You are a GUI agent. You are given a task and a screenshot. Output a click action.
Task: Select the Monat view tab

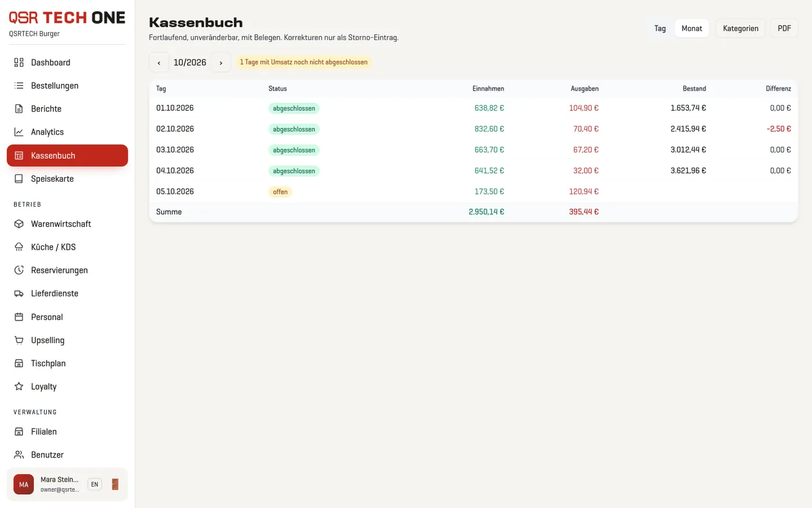point(692,28)
